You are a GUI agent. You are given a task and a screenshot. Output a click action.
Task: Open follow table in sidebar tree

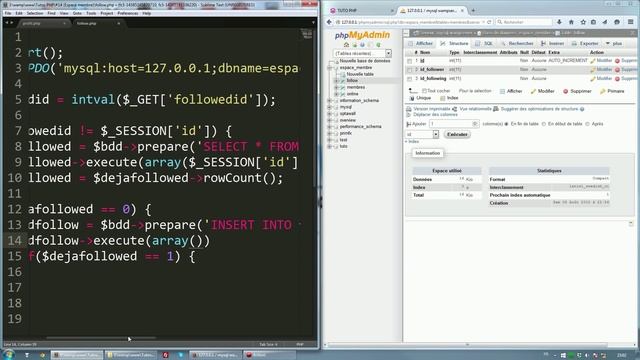[x=352, y=81]
